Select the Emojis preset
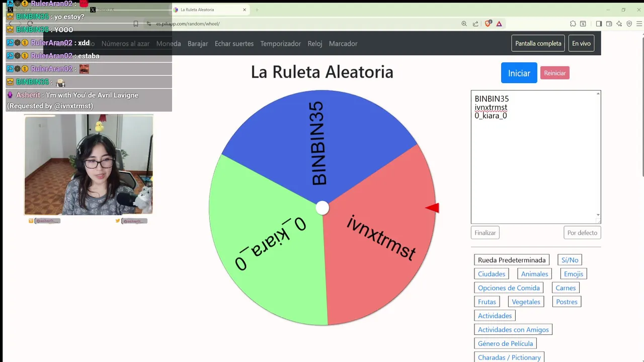The image size is (644, 362). (574, 274)
